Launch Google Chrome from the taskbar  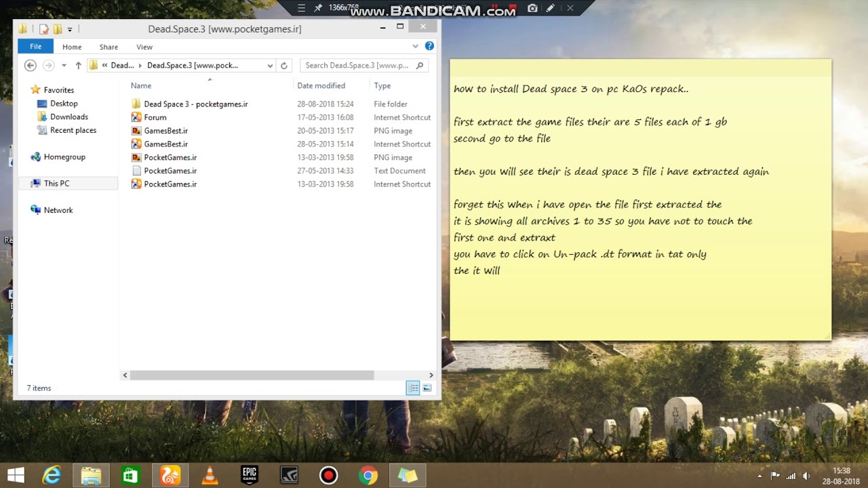click(368, 475)
